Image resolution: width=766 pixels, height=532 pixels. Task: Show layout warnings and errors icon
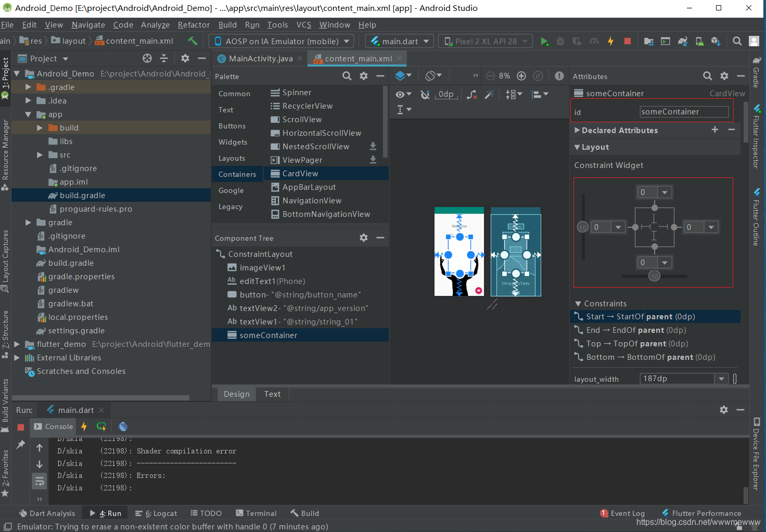[x=559, y=76]
